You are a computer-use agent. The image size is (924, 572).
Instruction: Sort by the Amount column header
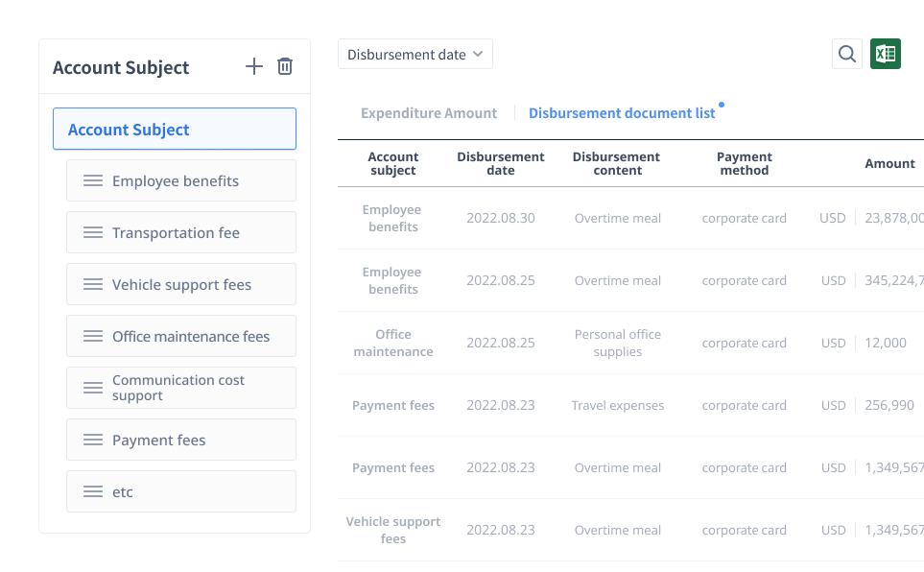(889, 163)
